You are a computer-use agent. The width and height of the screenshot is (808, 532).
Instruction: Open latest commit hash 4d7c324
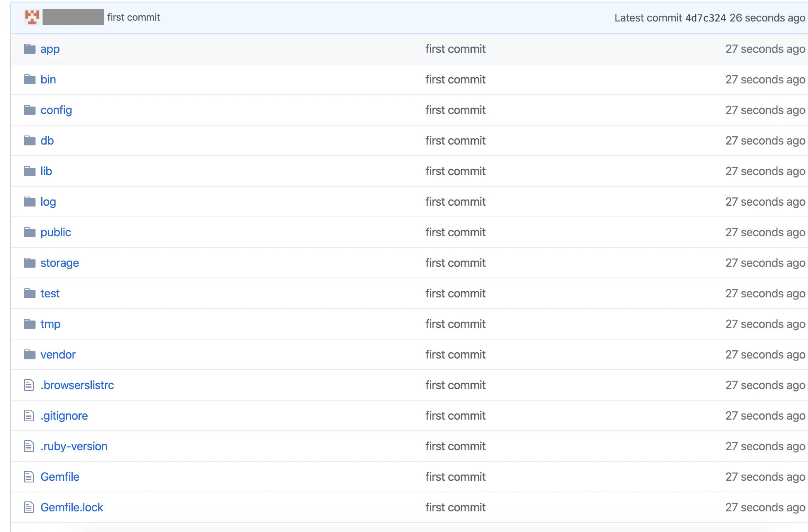tap(706, 18)
